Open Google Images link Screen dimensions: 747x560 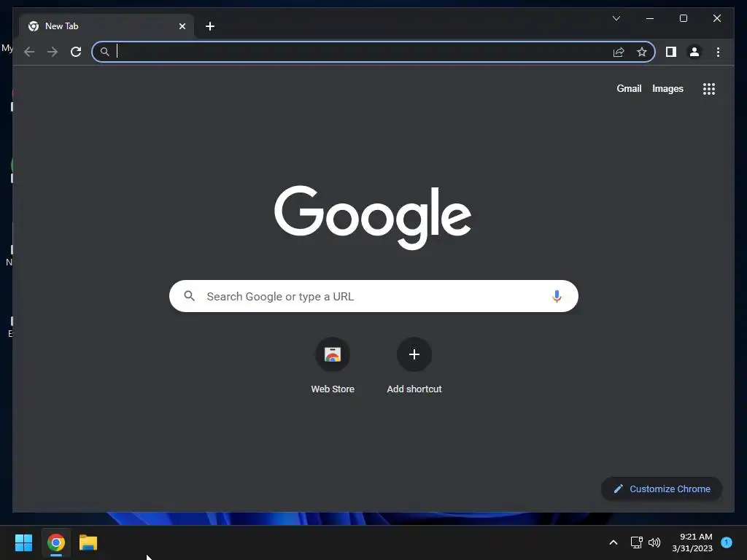[667, 88]
